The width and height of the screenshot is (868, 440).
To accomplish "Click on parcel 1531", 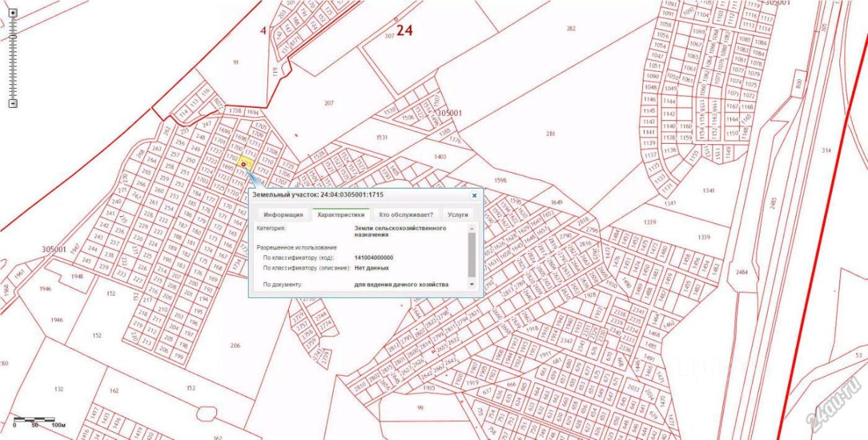I will pyautogui.click(x=382, y=137).
